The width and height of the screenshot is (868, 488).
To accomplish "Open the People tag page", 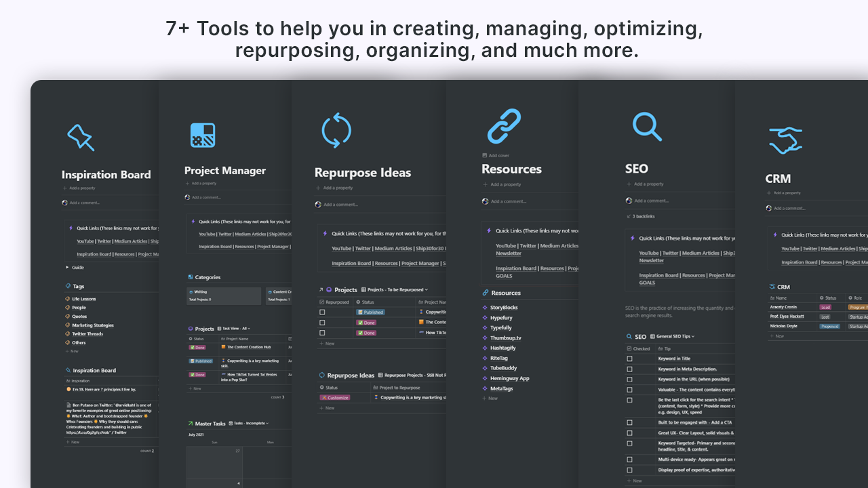I will coord(79,308).
